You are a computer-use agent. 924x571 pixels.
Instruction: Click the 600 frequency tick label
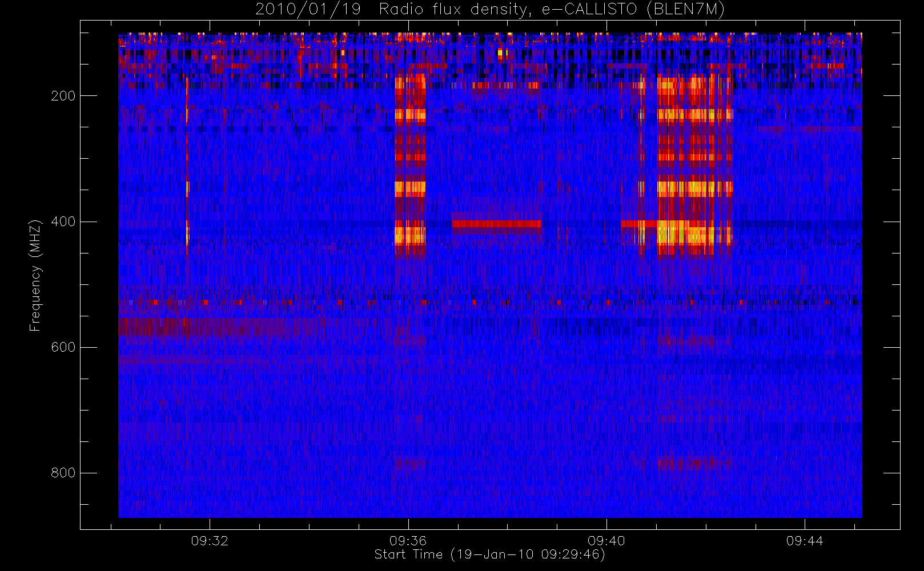[x=63, y=347]
